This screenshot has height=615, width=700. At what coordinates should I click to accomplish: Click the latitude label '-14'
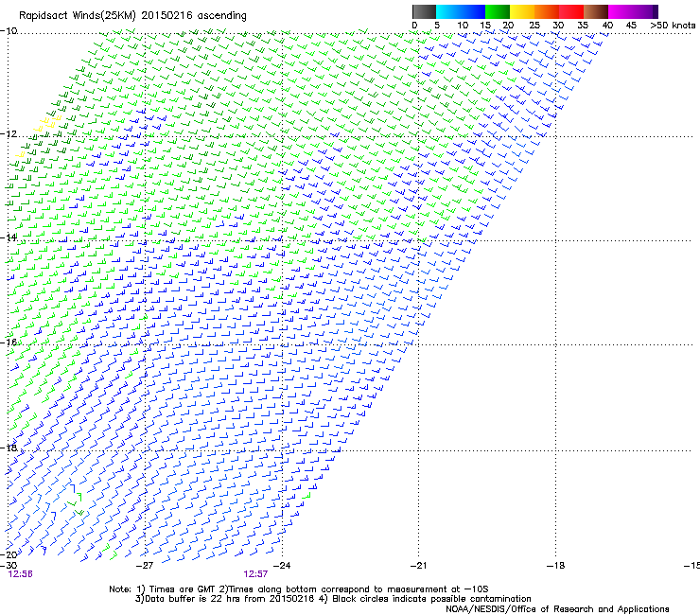[9, 237]
